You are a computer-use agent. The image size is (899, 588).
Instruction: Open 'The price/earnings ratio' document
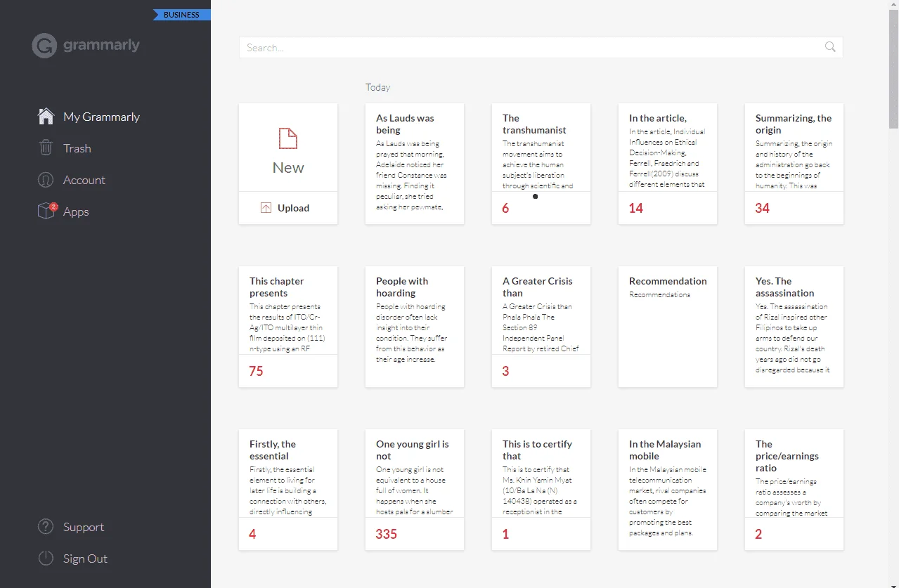pos(794,490)
